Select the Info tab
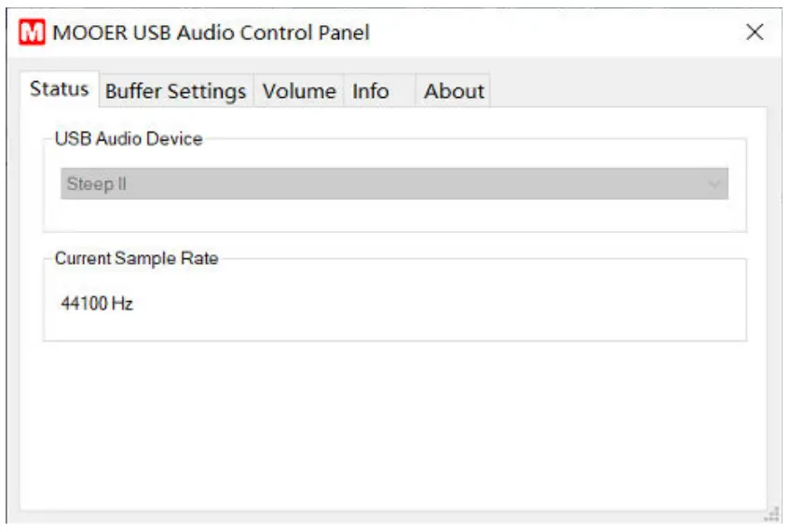This screenshot has height=532, width=790. 371,91
